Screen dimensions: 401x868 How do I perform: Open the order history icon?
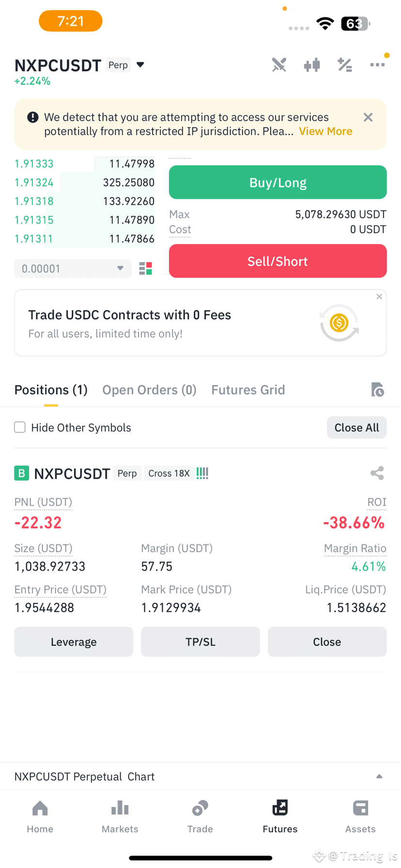pyautogui.click(x=377, y=389)
